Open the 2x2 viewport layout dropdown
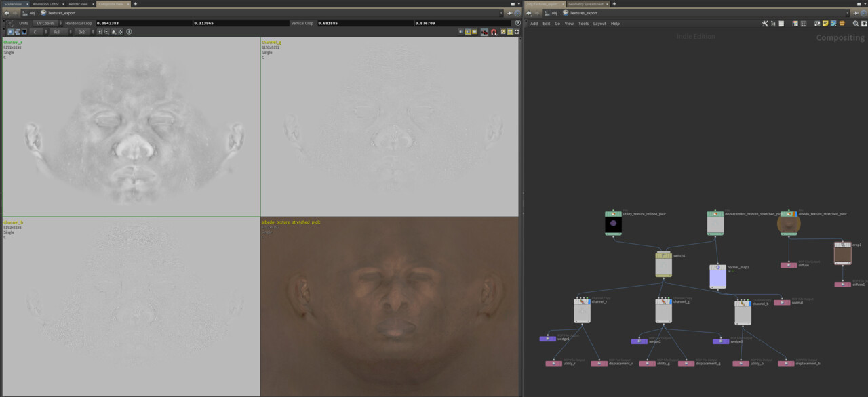The height and width of the screenshot is (397, 868). click(85, 32)
